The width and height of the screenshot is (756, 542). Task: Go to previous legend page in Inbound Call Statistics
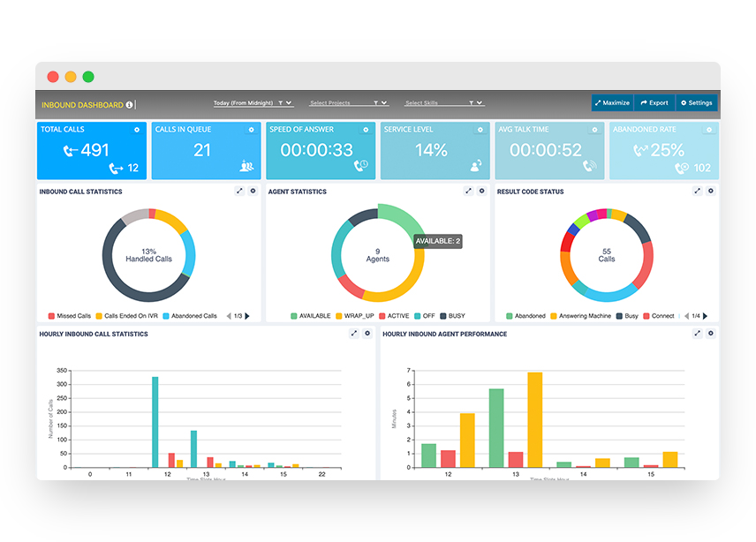(x=229, y=316)
